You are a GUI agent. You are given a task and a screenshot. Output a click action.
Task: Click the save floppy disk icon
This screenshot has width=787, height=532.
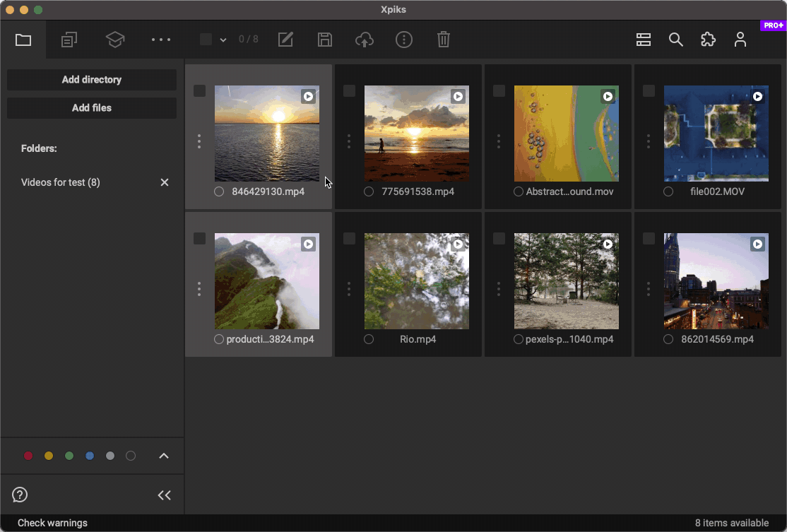pyautogui.click(x=325, y=40)
